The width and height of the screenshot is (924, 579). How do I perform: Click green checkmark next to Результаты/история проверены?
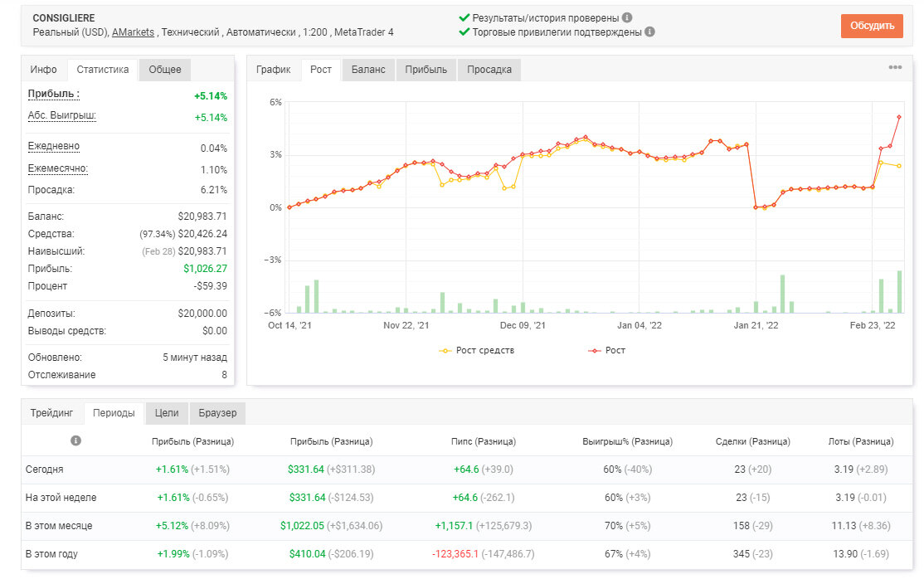(x=464, y=17)
